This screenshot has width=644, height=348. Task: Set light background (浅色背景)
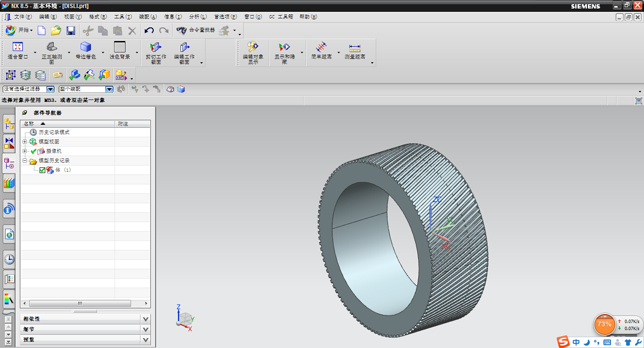click(120, 51)
